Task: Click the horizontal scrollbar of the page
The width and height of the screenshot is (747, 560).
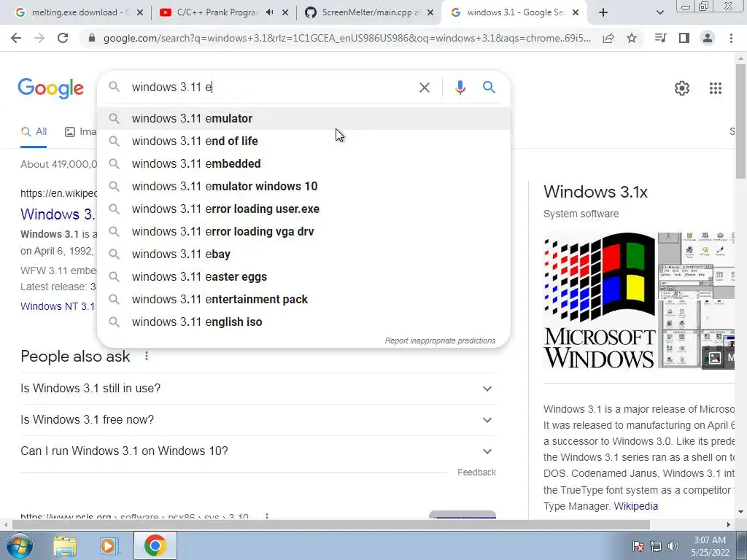Action: point(331,524)
